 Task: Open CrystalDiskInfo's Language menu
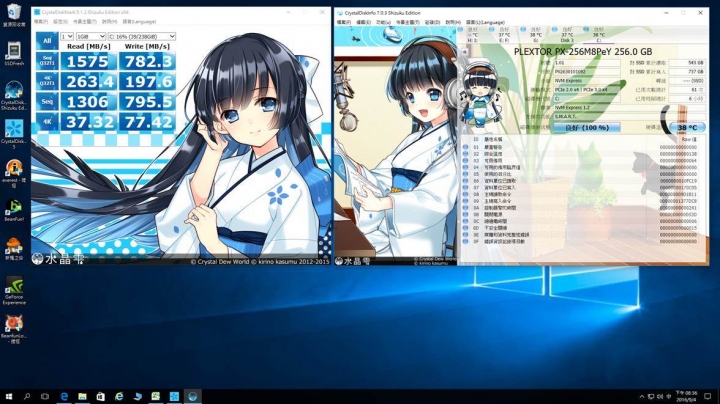(485, 22)
